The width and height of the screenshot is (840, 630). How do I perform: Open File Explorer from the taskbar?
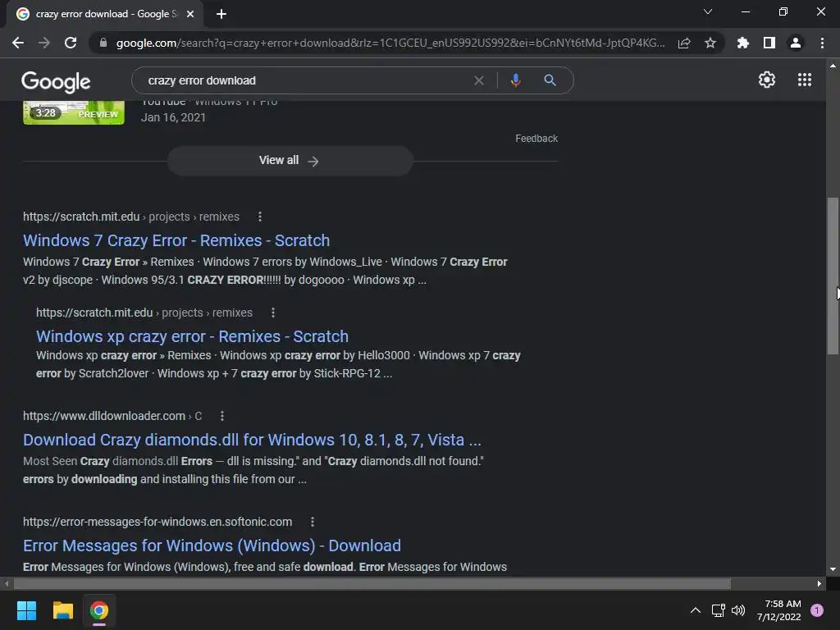tap(62, 610)
